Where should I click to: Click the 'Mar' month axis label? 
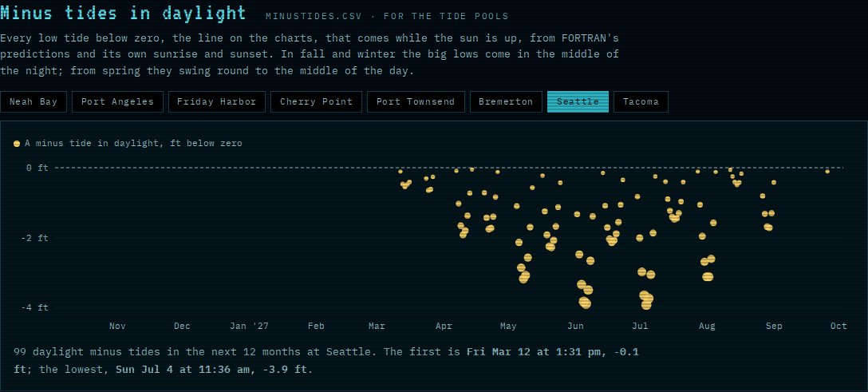[377, 326]
